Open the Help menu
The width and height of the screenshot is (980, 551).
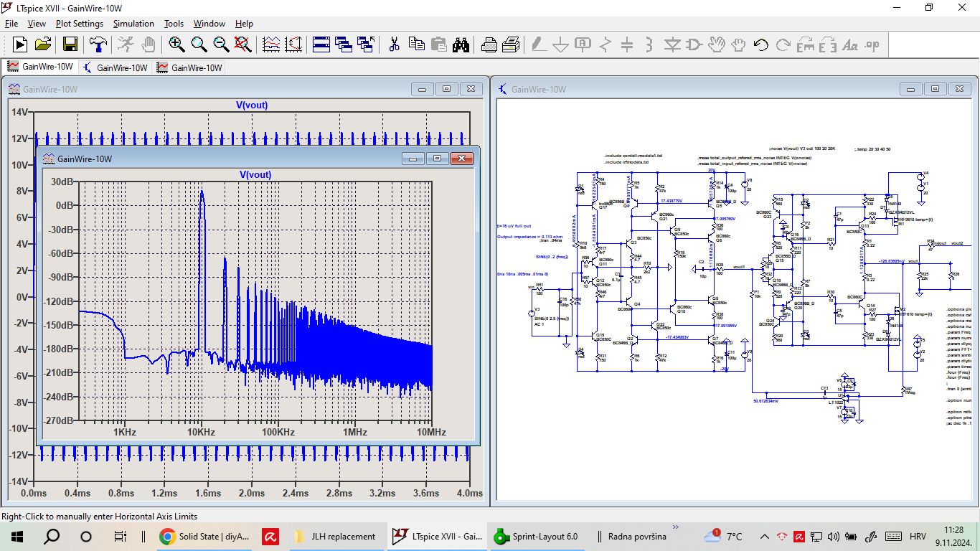click(x=244, y=24)
